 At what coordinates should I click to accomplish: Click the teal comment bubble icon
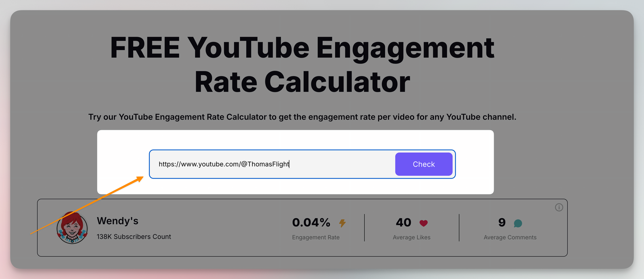(x=518, y=223)
